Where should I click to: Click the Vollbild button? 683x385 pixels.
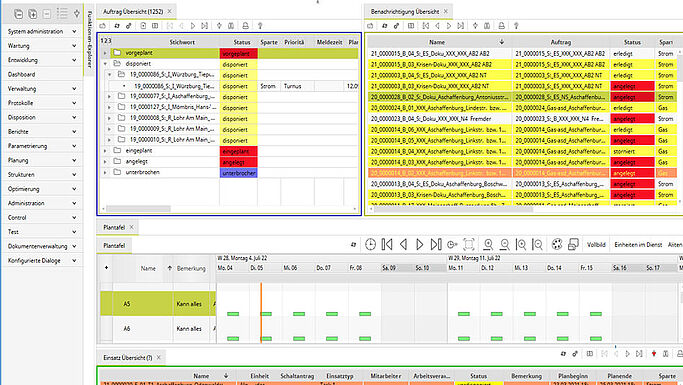pos(596,245)
